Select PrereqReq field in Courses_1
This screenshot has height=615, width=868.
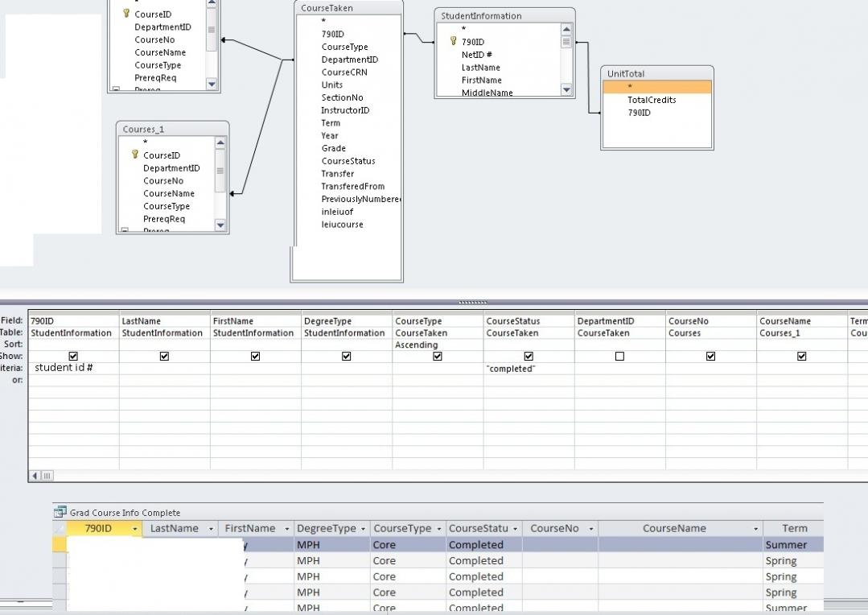click(x=164, y=219)
